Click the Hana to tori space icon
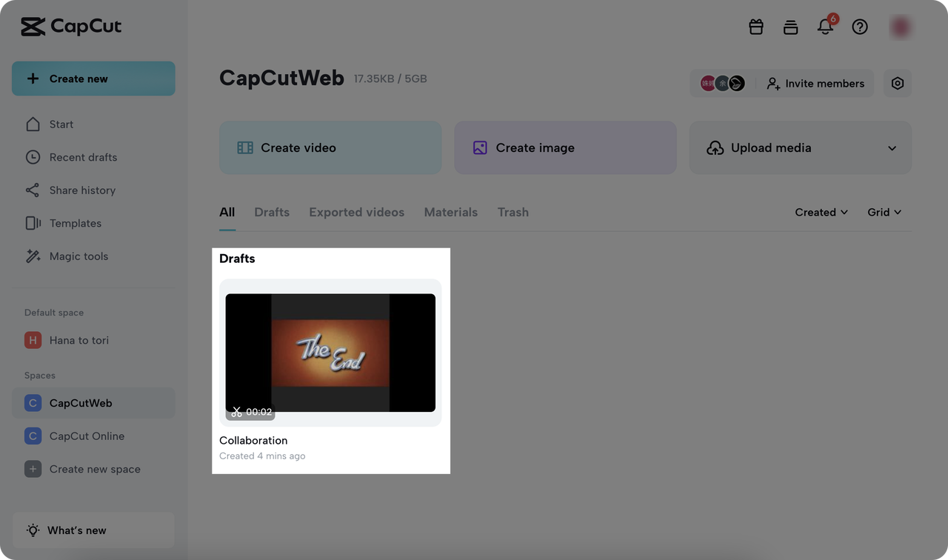Screen dimensions: 948x560 pos(33,340)
